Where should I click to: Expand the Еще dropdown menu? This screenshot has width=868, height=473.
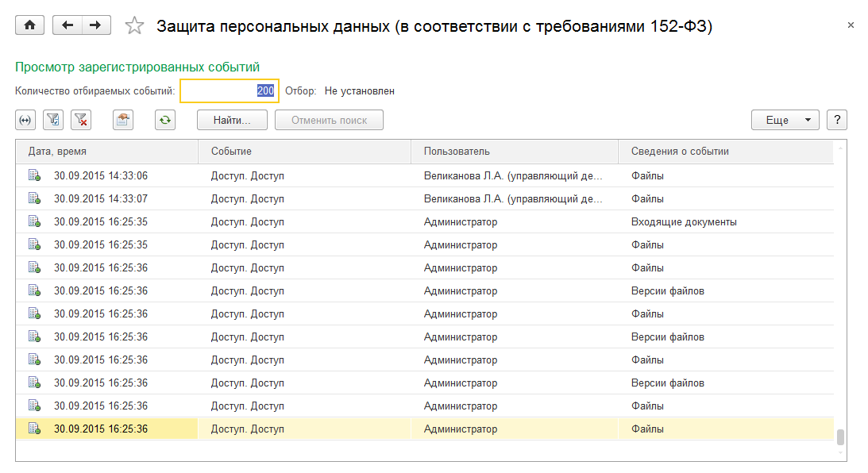point(785,120)
